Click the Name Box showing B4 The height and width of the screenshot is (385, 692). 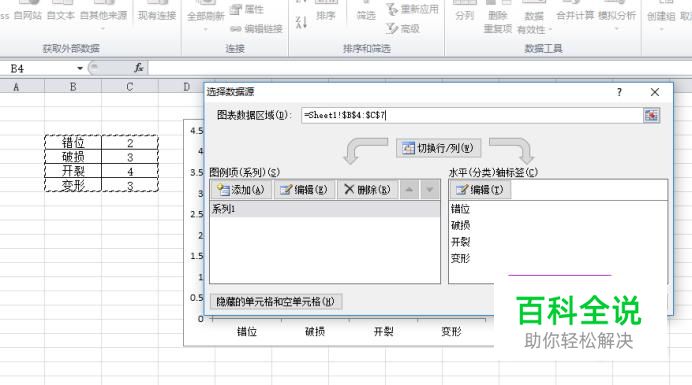pos(38,68)
